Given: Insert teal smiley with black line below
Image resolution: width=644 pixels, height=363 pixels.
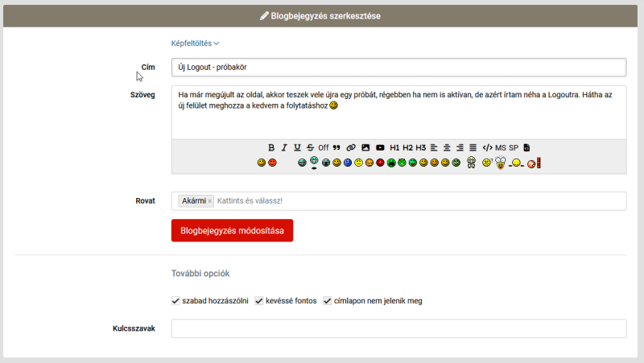Looking at the screenshot, I should (314, 163).
